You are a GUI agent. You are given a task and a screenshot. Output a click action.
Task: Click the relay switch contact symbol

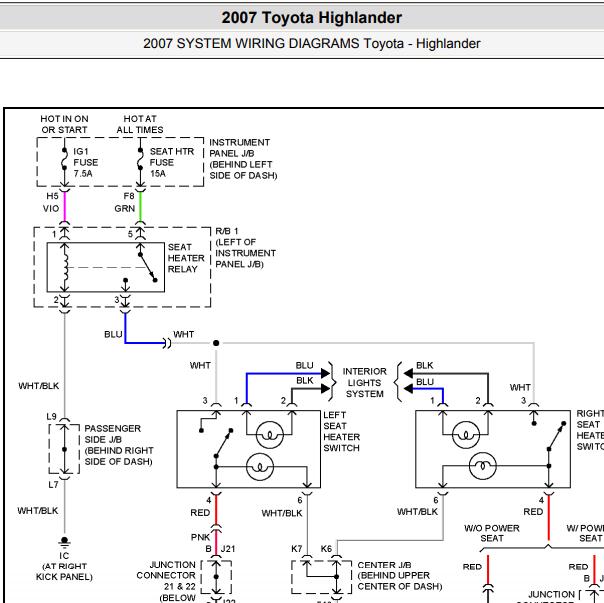pos(148,267)
